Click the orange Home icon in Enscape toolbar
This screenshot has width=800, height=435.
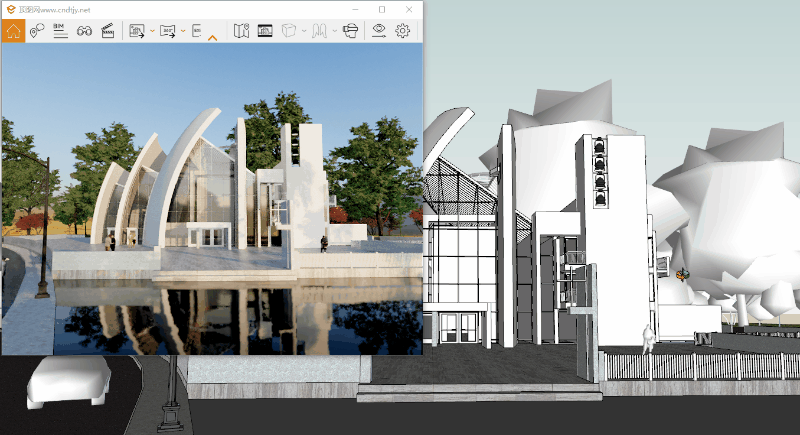13,31
